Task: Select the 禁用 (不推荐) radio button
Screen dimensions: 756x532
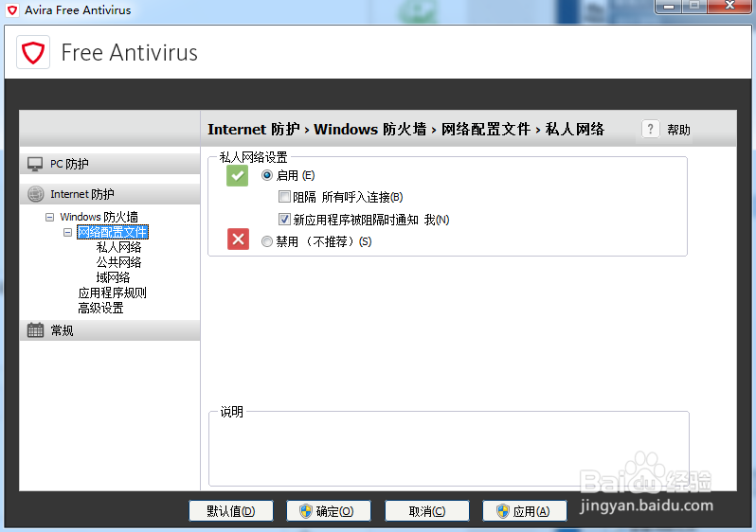Action: click(x=267, y=241)
